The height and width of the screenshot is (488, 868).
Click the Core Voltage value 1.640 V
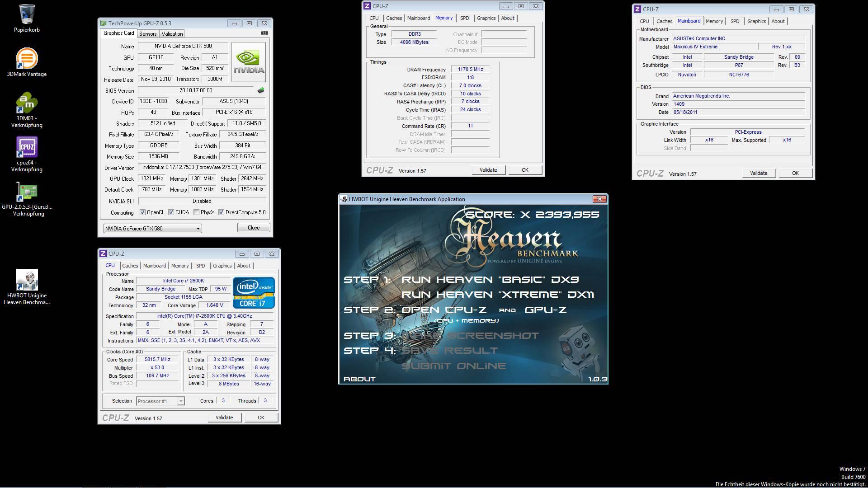coord(215,305)
